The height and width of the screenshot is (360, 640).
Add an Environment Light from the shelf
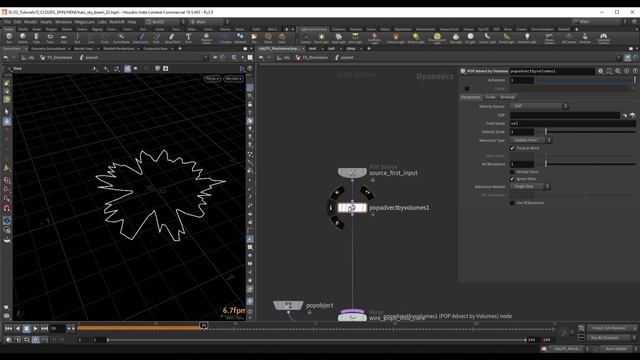pos(437,38)
